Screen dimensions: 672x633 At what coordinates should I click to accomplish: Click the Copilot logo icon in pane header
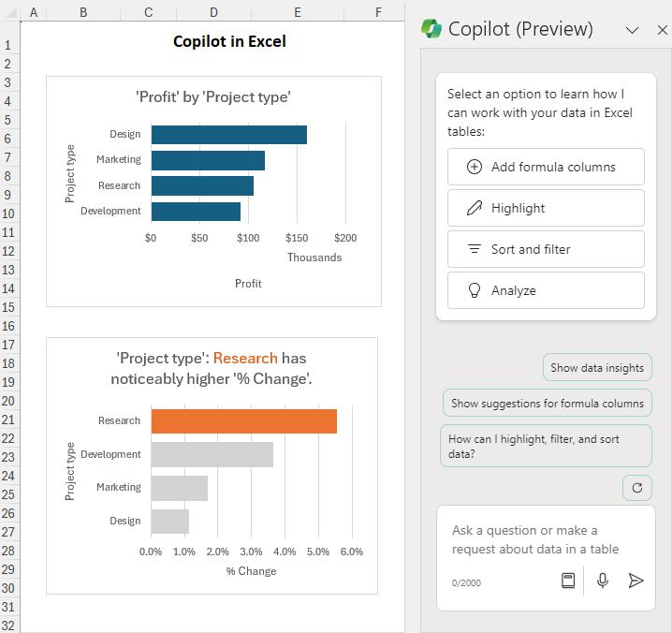coord(431,29)
